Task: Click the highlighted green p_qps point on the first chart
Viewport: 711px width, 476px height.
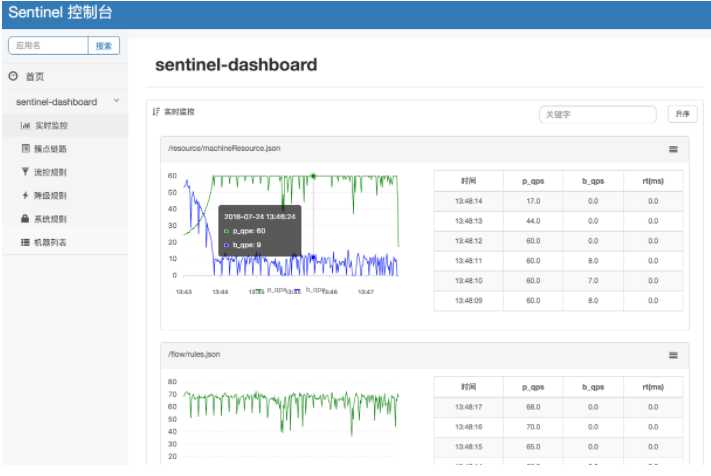Action: [x=313, y=176]
